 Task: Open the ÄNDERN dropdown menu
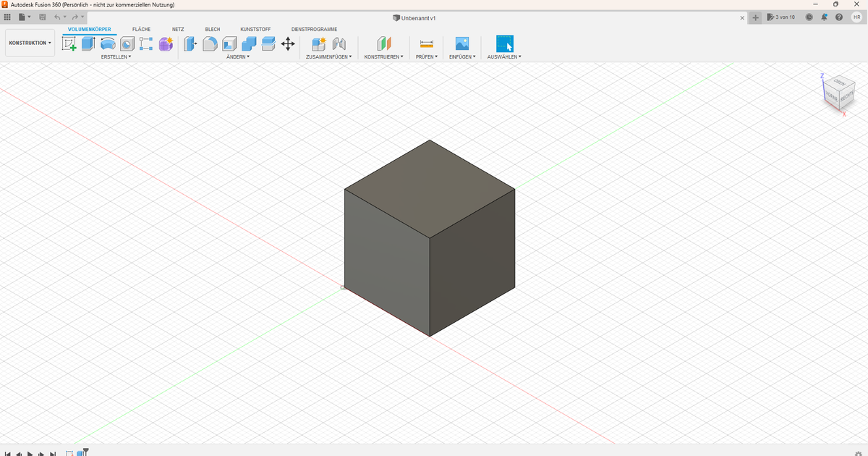(x=239, y=56)
